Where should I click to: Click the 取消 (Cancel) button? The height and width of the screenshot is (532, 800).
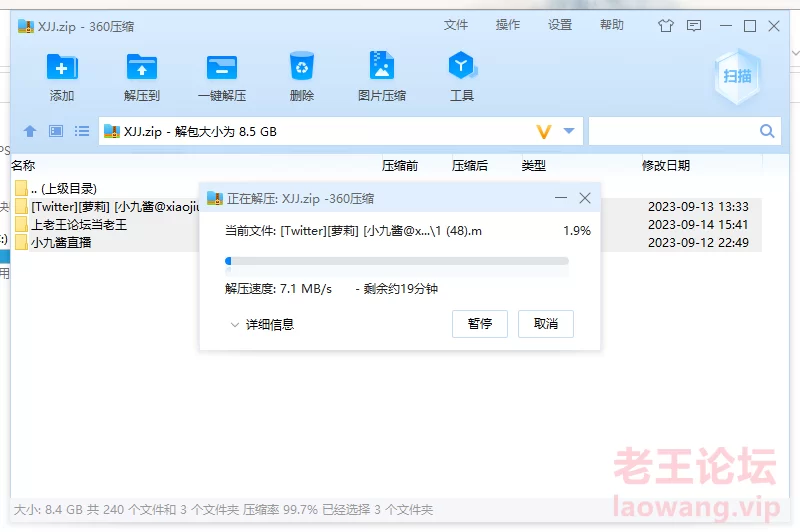545,323
